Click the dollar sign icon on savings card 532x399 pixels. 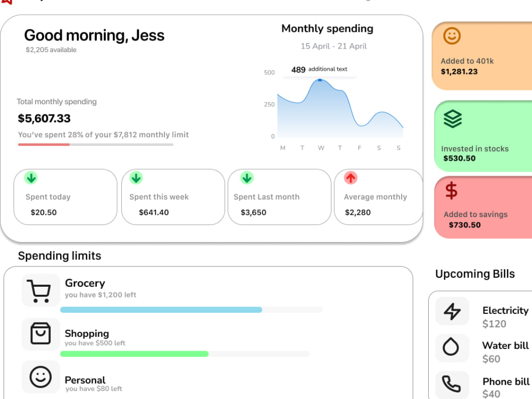(451, 190)
